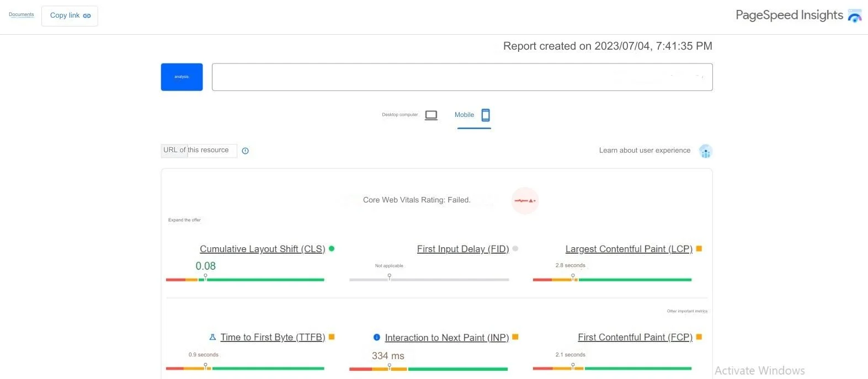Click Core Web Vitals Rating: Failed text
The height and width of the screenshot is (379, 868).
pyautogui.click(x=417, y=200)
